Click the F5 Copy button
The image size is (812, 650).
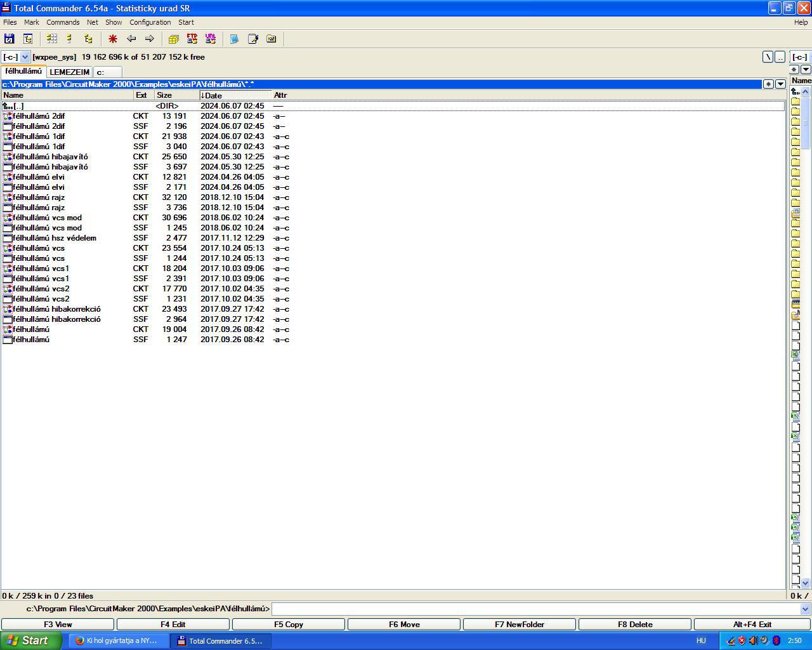tap(289, 625)
